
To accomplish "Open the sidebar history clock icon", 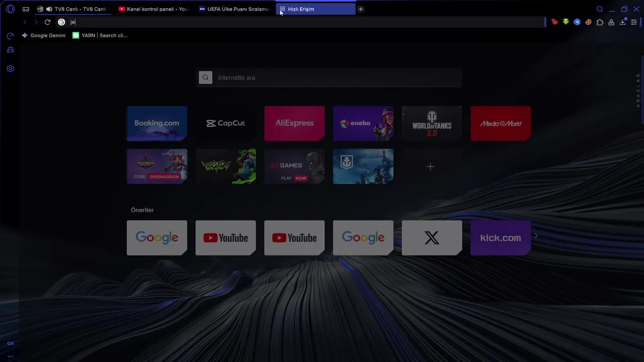I will click(x=10, y=36).
